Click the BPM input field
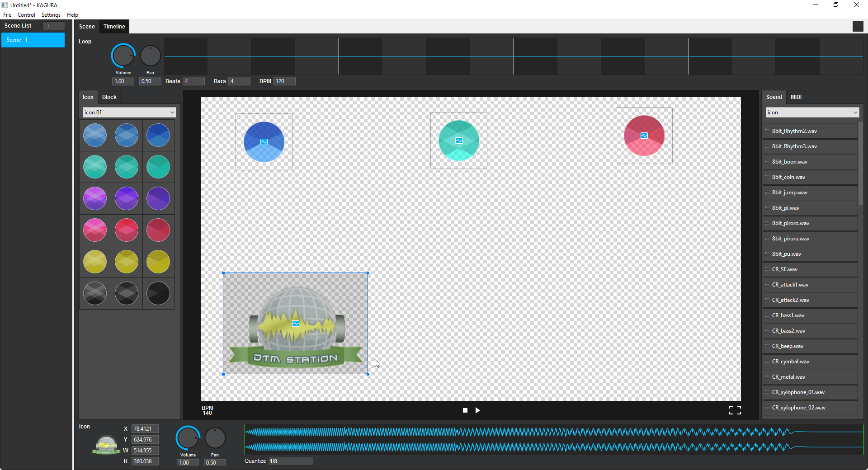Image resolution: width=868 pixels, height=470 pixels. 285,81
